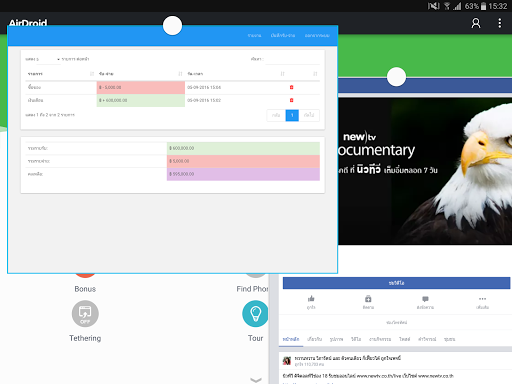The height and width of the screenshot is (384, 512).
Task: Open the Tour lightbulb icon
Action: pos(256,314)
